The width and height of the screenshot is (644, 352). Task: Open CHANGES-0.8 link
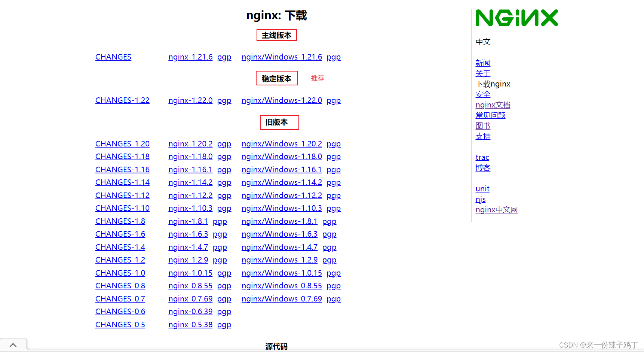[x=120, y=286]
